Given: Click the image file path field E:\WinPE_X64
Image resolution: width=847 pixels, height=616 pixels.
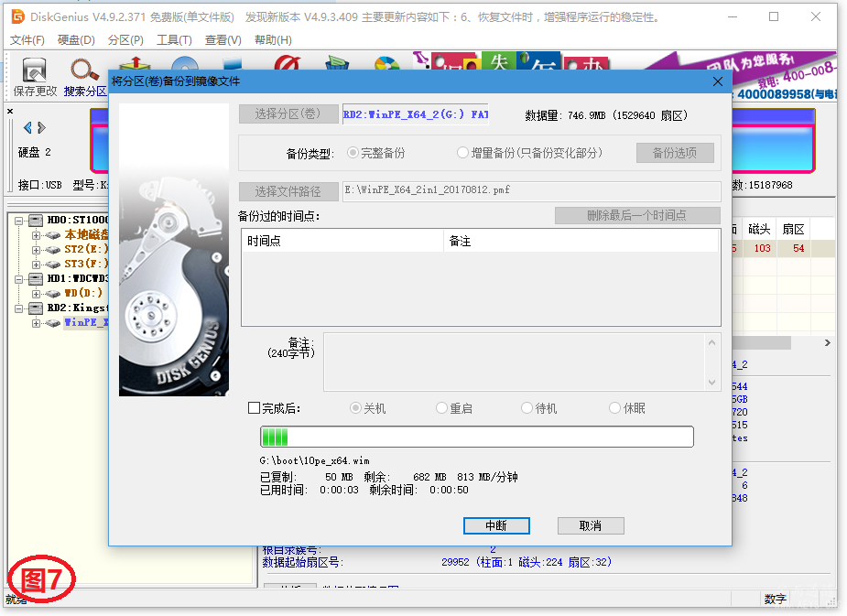Looking at the screenshot, I should pos(531,190).
